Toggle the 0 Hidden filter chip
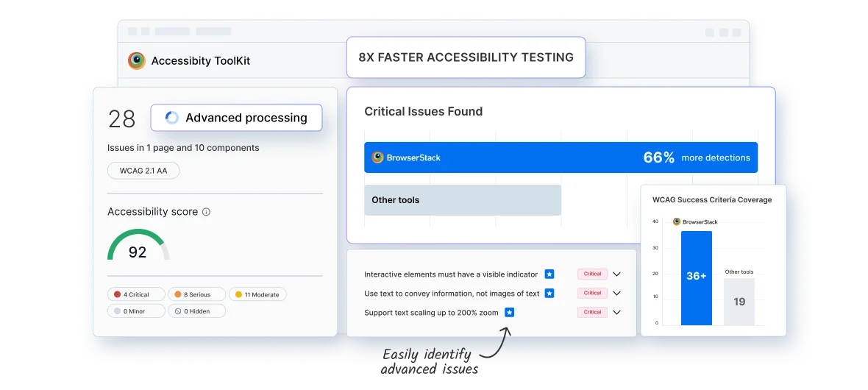The image size is (868, 390). tap(196, 311)
